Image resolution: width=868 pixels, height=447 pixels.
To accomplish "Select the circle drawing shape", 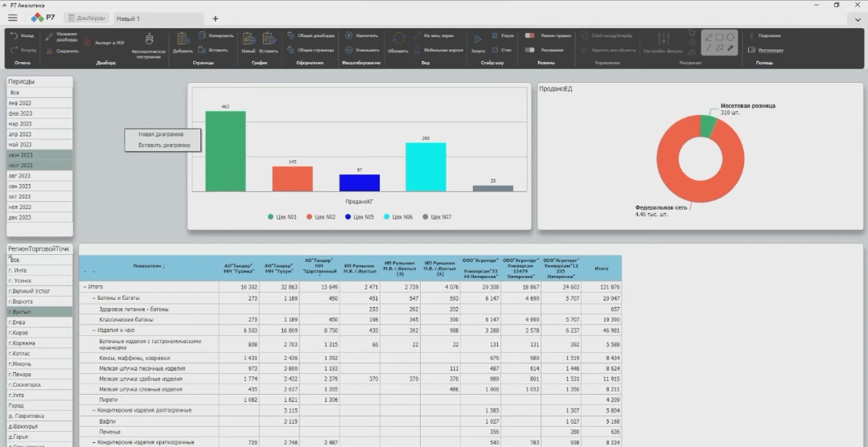I will 730,37.
